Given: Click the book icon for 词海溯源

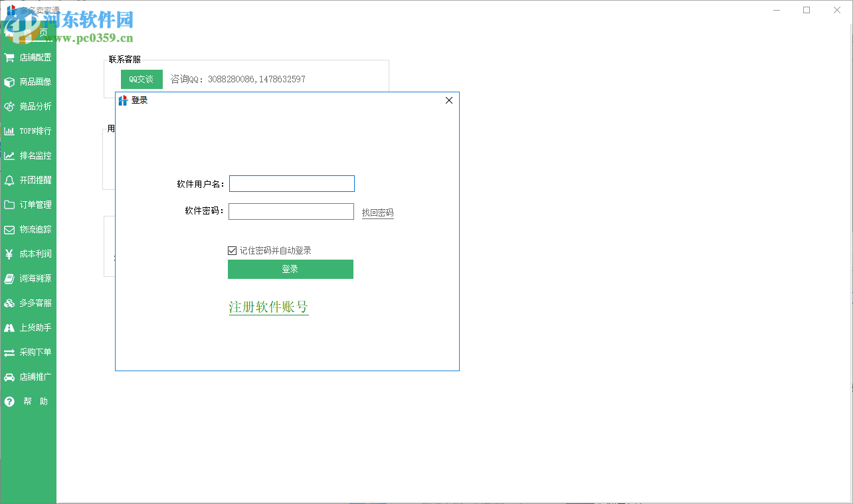Looking at the screenshot, I should pyautogui.click(x=9, y=278).
